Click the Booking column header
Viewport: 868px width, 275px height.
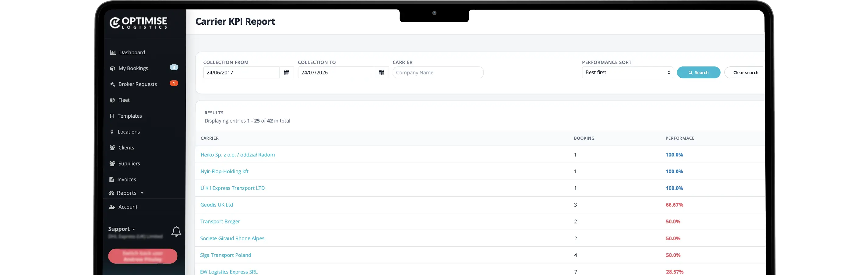tap(584, 138)
